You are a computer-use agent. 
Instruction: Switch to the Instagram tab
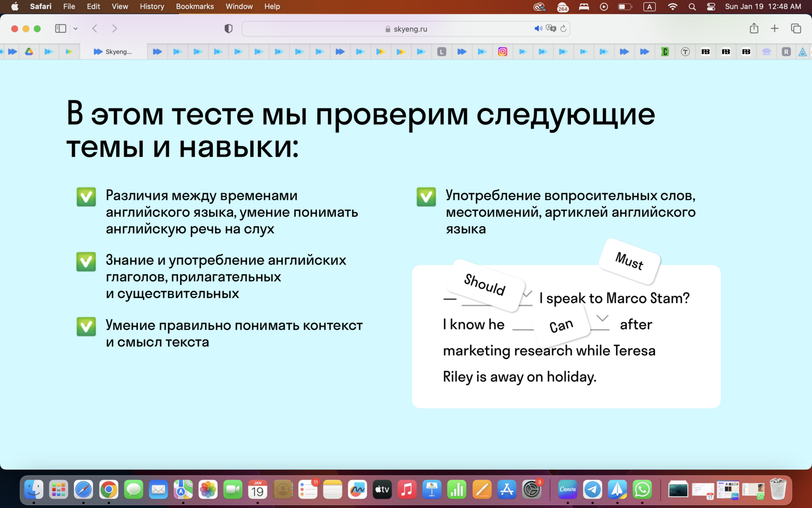pyautogui.click(x=503, y=51)
